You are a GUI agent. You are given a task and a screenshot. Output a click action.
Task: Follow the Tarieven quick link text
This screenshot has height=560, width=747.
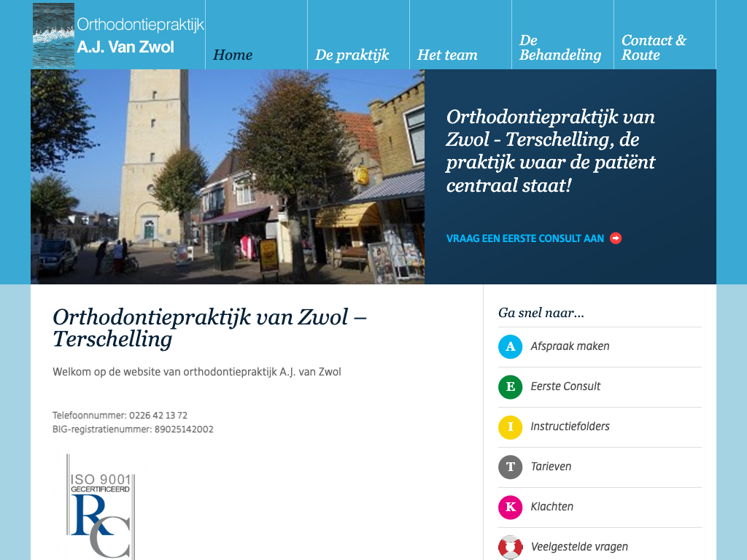(551, 467)
